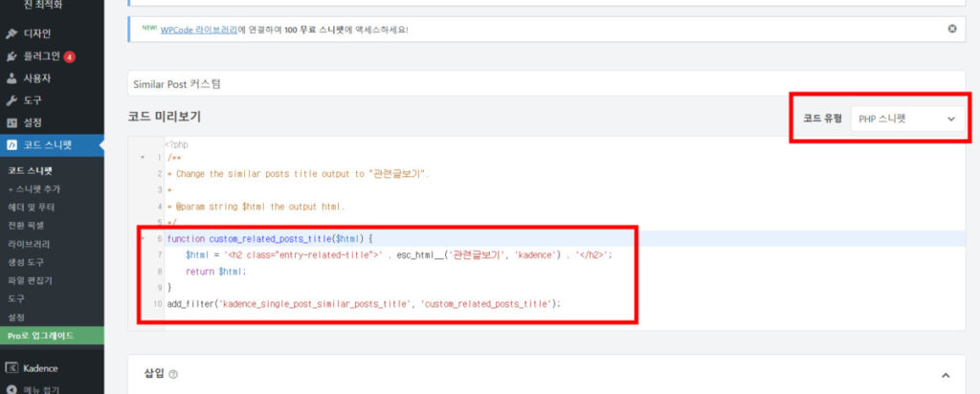Open the 플러그인 plug icon
Viewport: 980px width, 394px height.
[11, 55]
